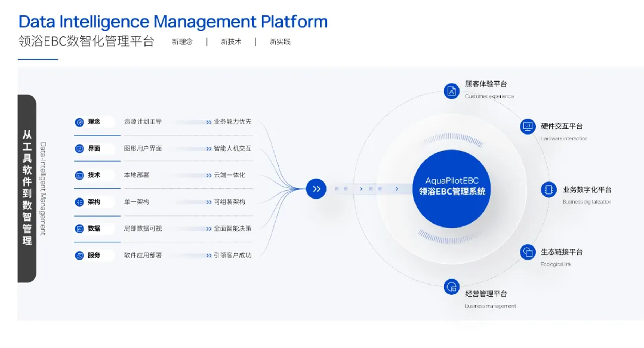Click the blue double-chevron circle button
The width and height of the screenshot is (644, 348).
point(316,189)
